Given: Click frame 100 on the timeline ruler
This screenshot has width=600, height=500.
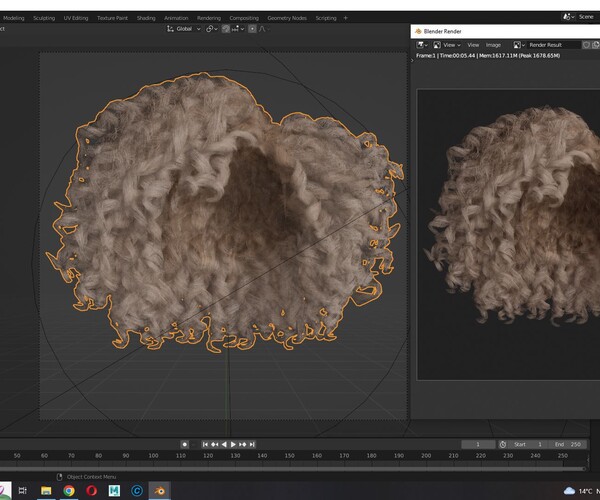Looking at the screenshot, I should [153, 456].
